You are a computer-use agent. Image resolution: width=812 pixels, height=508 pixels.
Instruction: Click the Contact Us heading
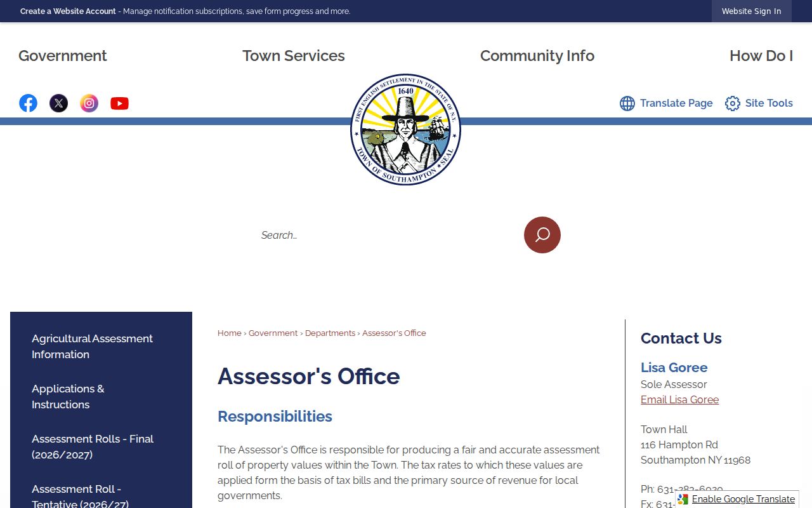(681, 338)
